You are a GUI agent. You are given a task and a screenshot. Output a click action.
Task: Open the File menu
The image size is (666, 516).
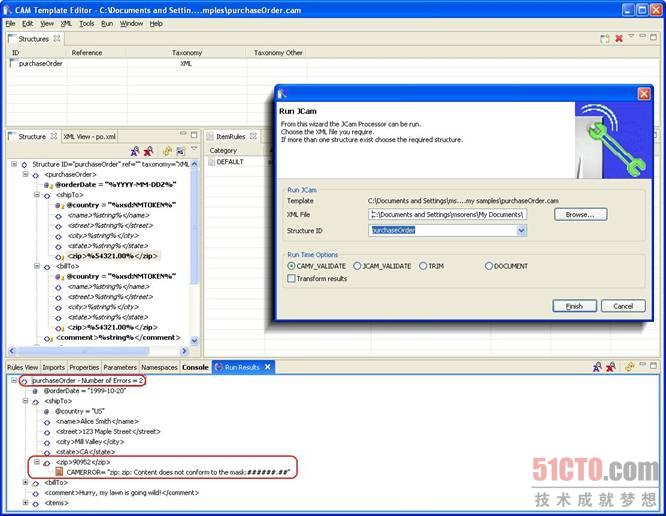click(x=10, y=24)
